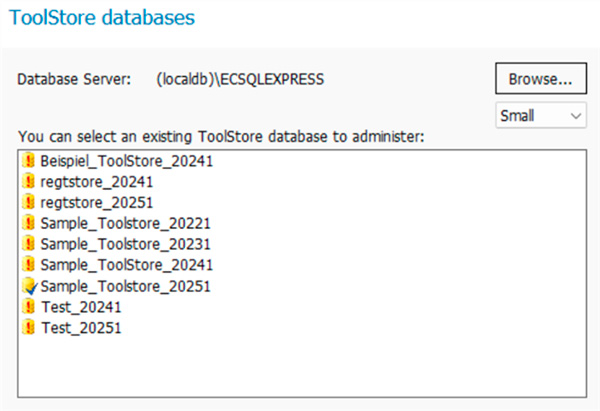Click the checkmark database icon for Sample_Toolstore_20251

(x=29, y=286)
